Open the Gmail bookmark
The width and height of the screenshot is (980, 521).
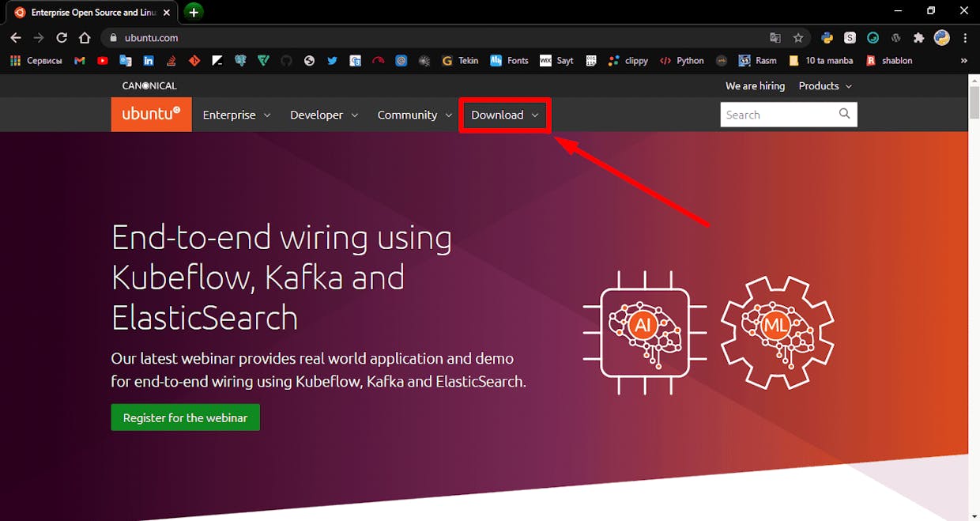click(x=80, y=60)
